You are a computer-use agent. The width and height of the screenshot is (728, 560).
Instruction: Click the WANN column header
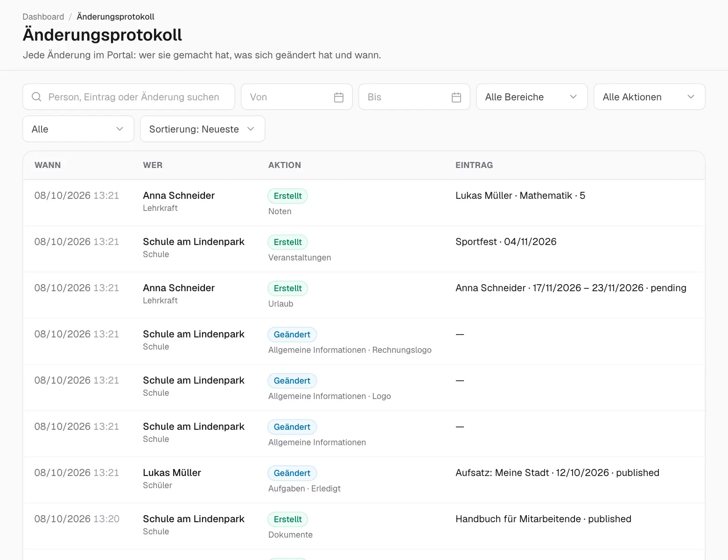(x=48, y=165)
